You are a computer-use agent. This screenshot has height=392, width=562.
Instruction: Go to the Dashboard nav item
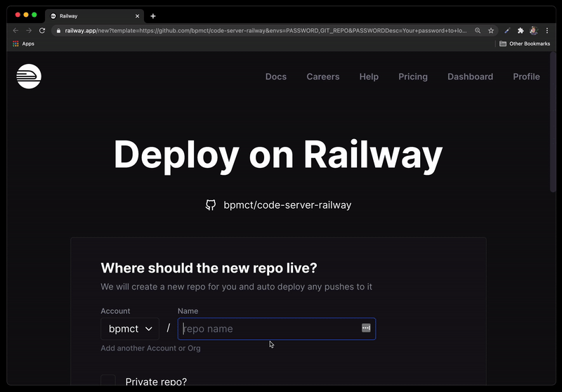(x=470, y=77)
